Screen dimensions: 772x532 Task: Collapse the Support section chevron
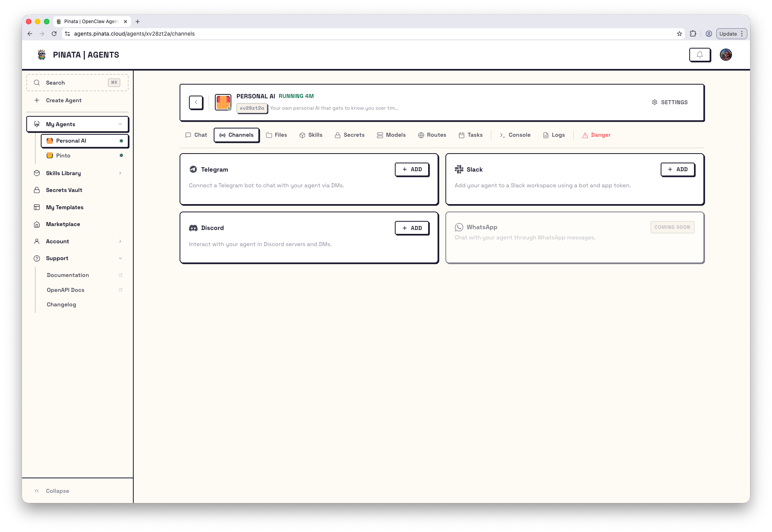120,258
